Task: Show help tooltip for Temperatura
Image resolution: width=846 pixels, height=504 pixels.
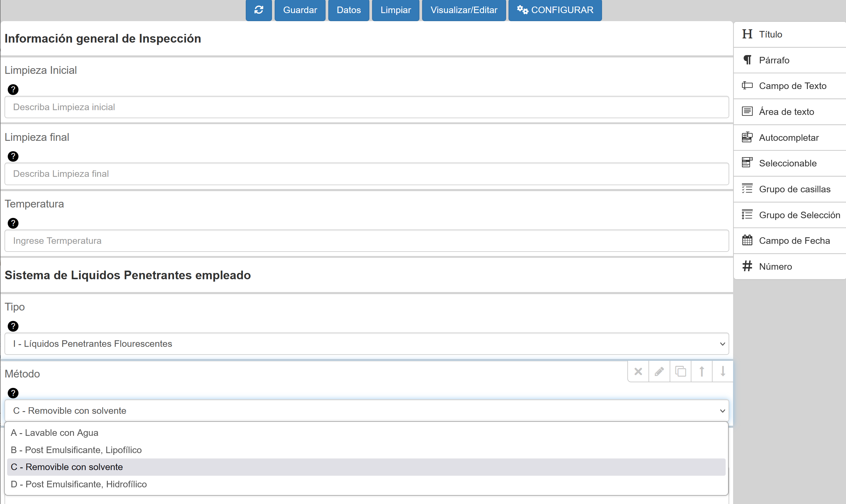Action: [x=13, y=224]
